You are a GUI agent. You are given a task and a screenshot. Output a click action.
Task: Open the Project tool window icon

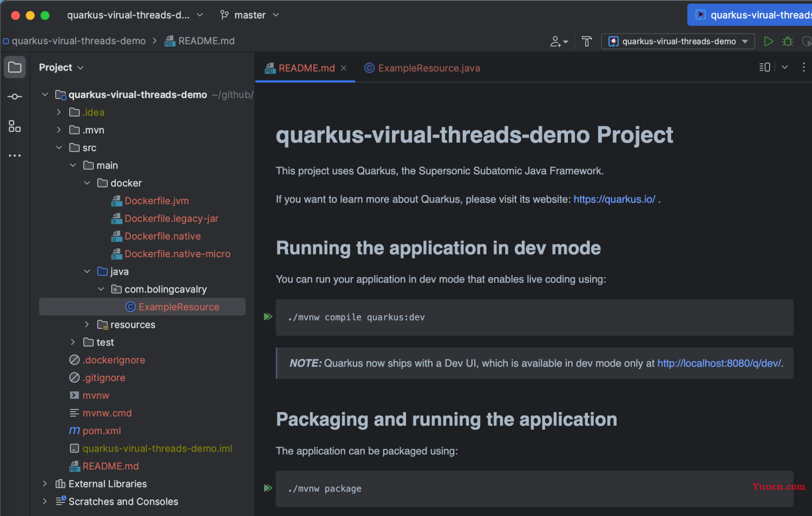coord(15,67)
